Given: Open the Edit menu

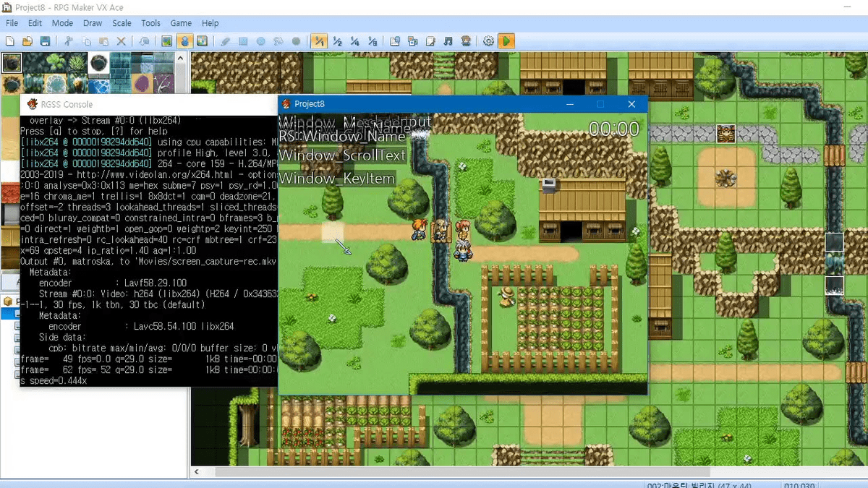Looking at the screenshot, I should click(x=35, y=23).
